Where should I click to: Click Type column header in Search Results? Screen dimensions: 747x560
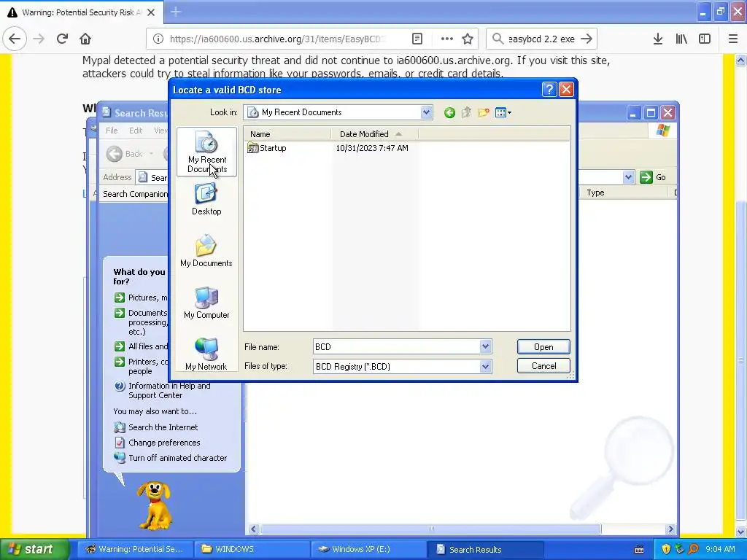[624, 192]
